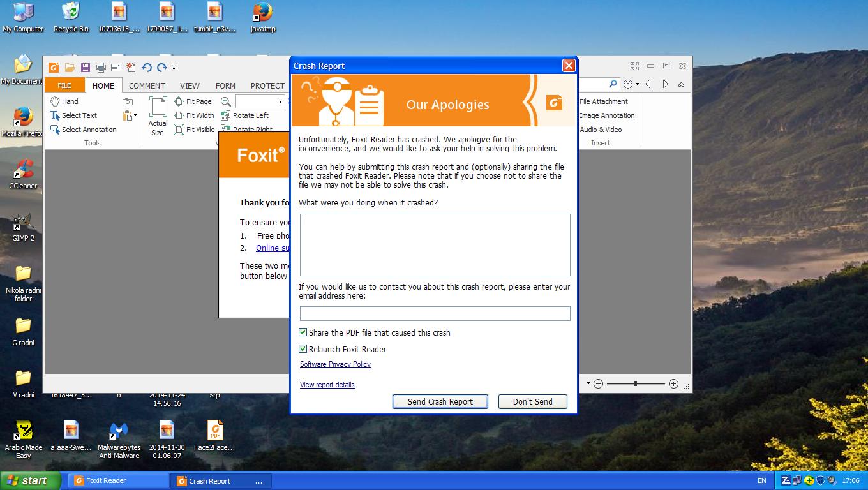Viewport: 868px width, 490px height.
Task: Open the Recycle Bin on desktop
Action: pos(71,17)
